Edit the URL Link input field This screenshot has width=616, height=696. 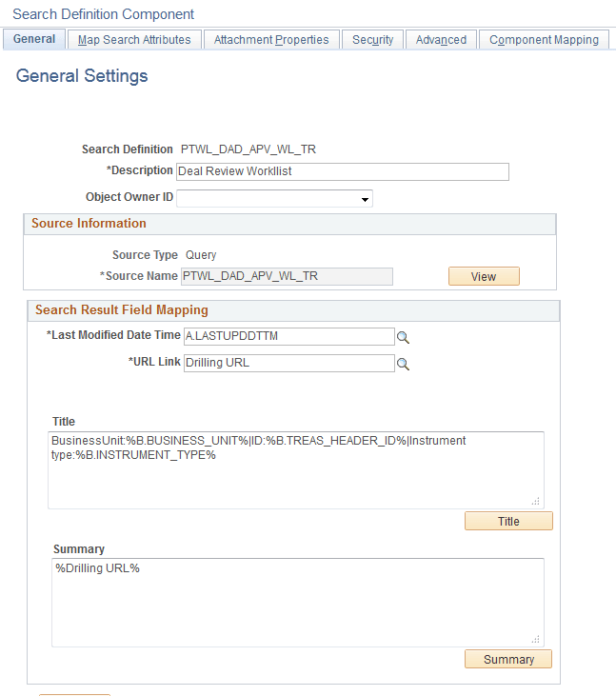pyautogui.click(x=289, y=363)
